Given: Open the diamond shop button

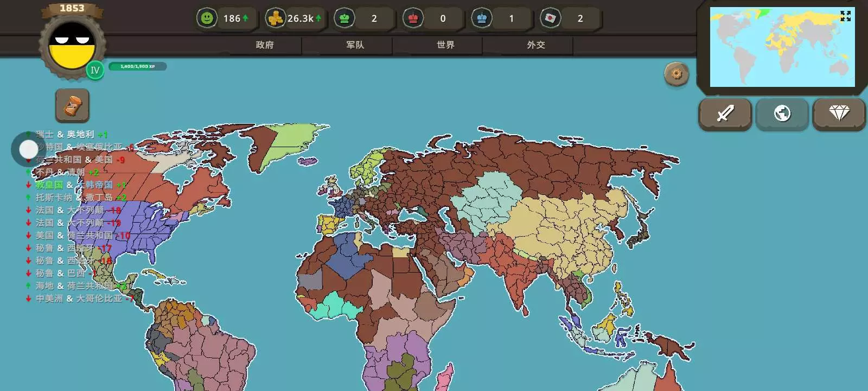Looking at the screenshot, I should [839, 113].
